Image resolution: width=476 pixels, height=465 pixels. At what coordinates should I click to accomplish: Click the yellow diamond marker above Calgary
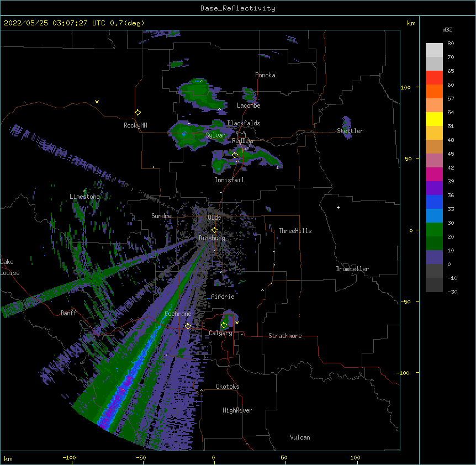coord(224,325)
